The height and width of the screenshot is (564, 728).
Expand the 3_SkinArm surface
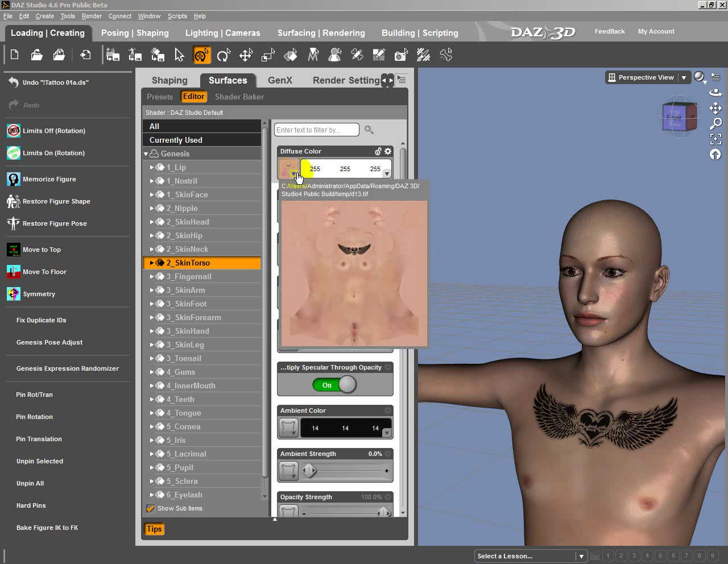tap(152, 290)
